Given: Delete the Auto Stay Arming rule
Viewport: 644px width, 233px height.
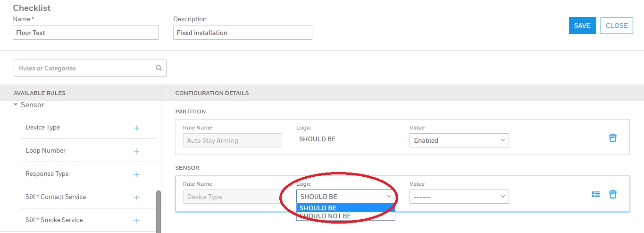Looking at the screenshot, I should (612, 138).
